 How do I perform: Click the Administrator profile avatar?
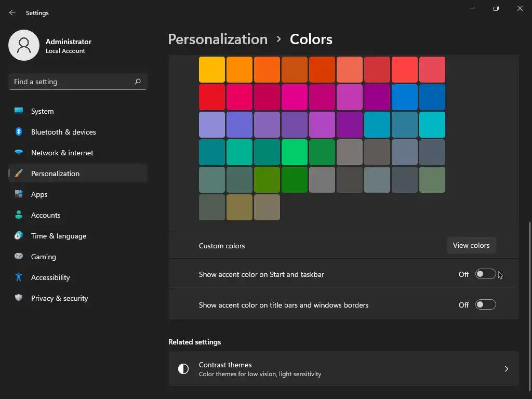pos(24,45)
